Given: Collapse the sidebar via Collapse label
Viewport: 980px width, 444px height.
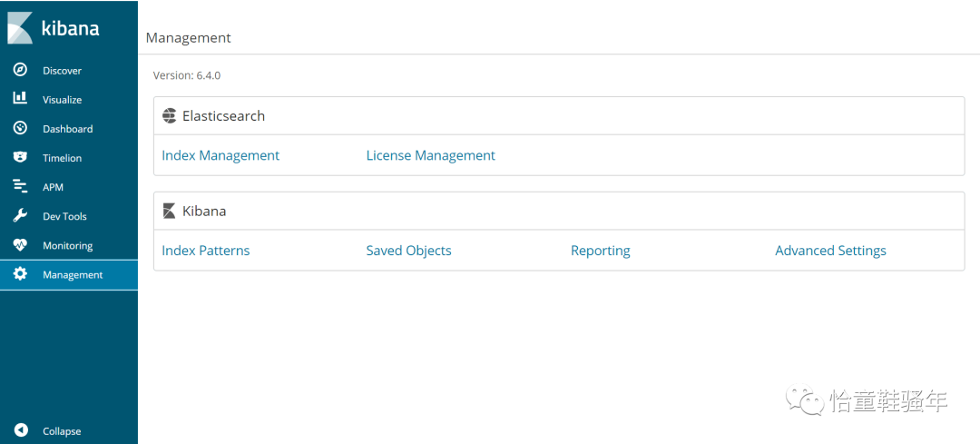Looking at the screenshot, I should (62, 431).
